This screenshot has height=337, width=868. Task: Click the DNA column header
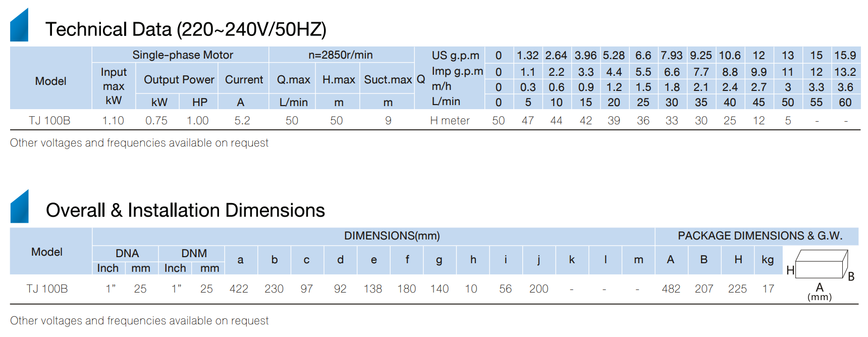point(127,253)
